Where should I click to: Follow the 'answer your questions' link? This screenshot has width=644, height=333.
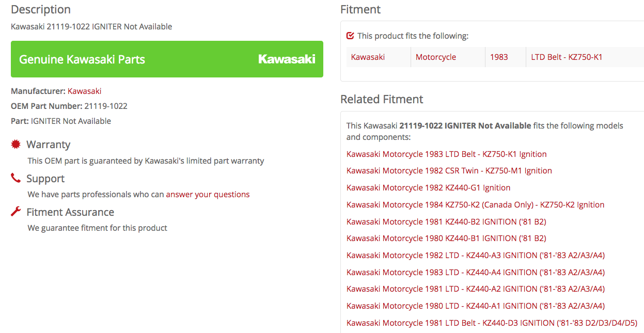pos(208,195)
